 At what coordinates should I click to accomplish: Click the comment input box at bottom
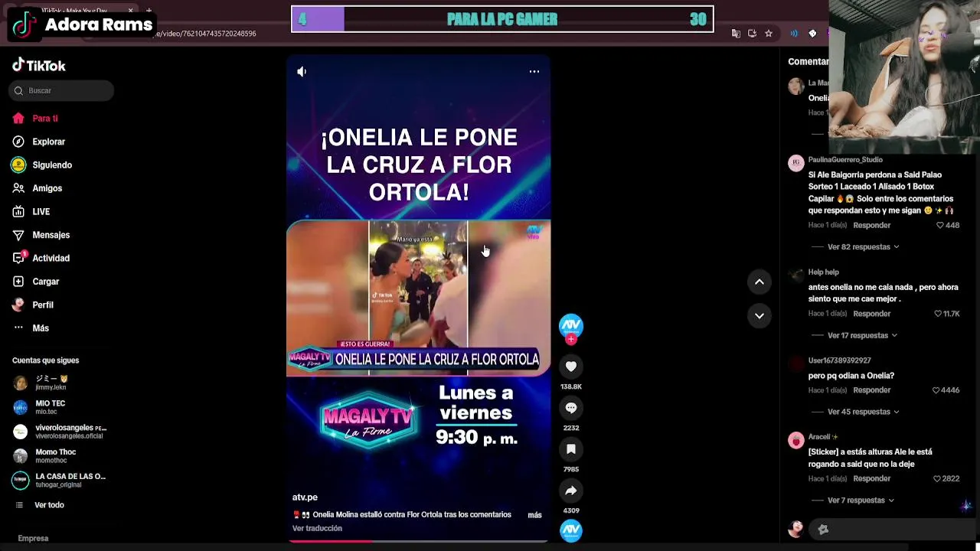pyautogui.click(x=892, y=530)
